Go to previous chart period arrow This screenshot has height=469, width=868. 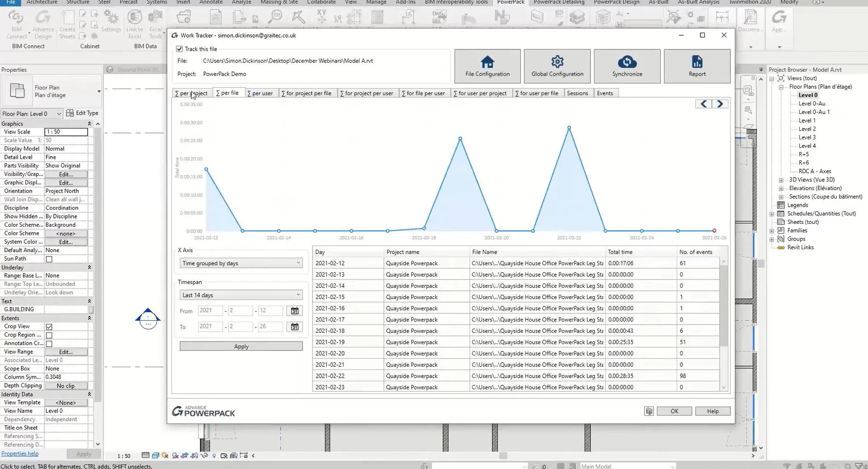(x=703, y=104)
